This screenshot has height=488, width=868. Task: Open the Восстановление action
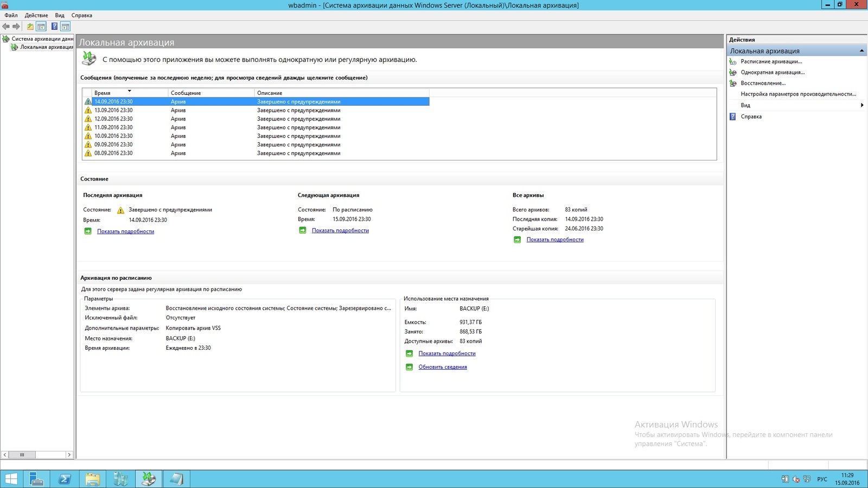point(763,83)
